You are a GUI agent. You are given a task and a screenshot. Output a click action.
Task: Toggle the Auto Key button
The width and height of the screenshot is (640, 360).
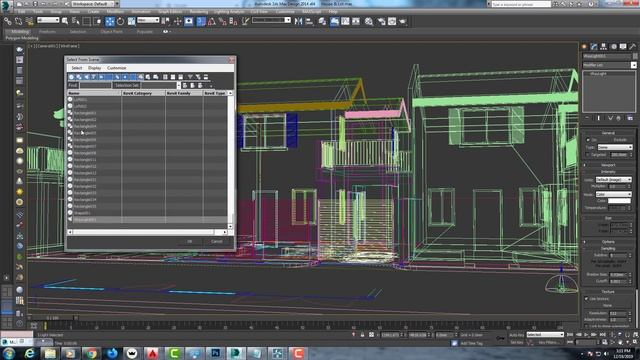516,335
